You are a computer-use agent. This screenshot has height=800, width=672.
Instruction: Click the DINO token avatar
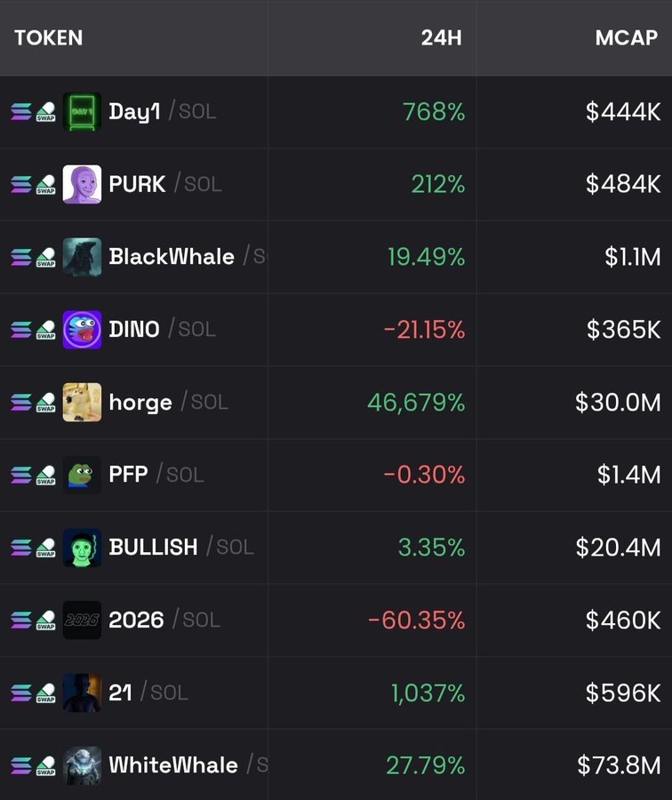[82, 330]
